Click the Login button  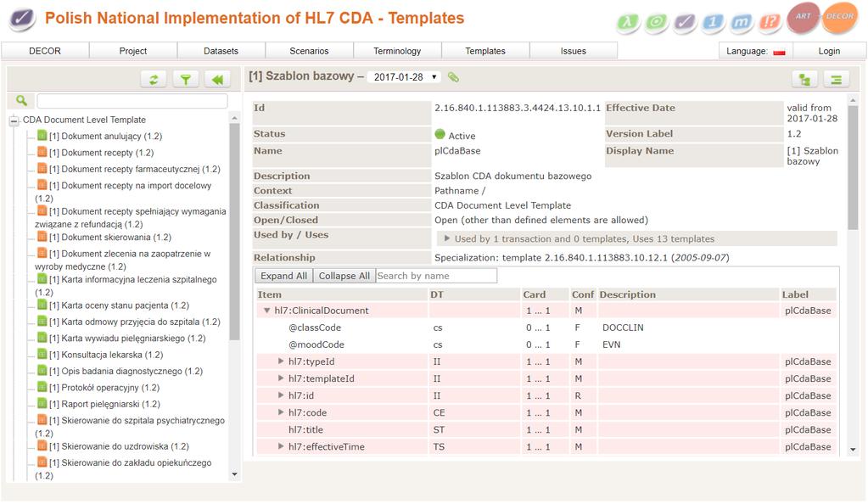(x=829, y=51)
